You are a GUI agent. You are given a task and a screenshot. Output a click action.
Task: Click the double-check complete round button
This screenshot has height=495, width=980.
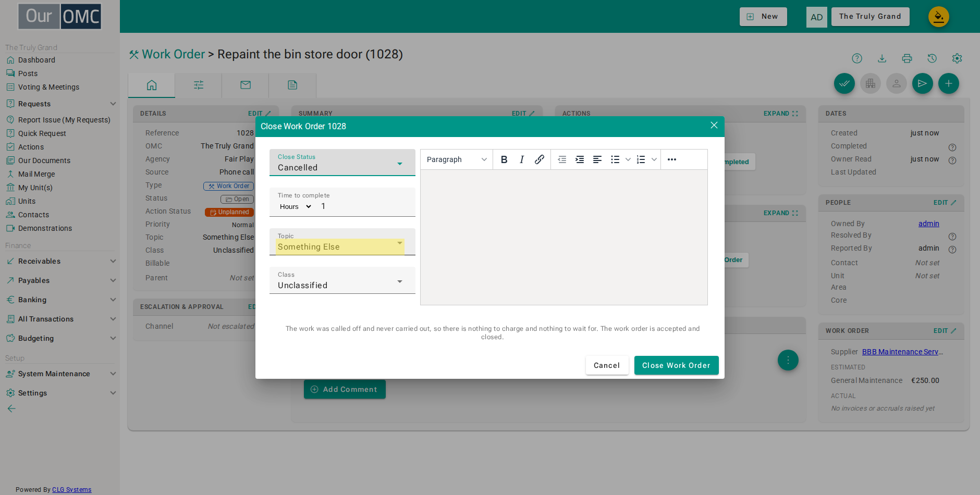[x=844, y=83]
